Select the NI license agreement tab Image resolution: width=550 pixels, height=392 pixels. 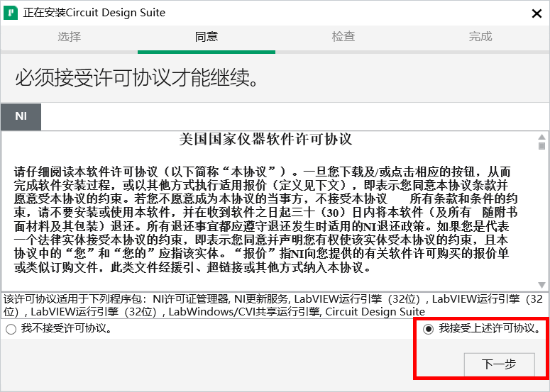coord(21,116)
